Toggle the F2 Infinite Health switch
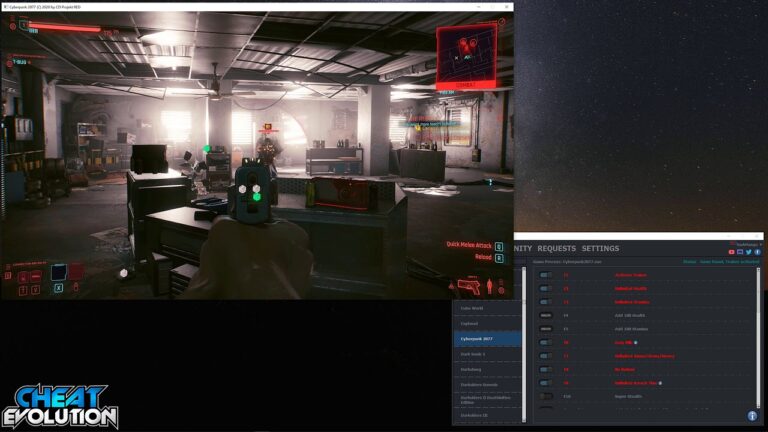 [546, 288]
